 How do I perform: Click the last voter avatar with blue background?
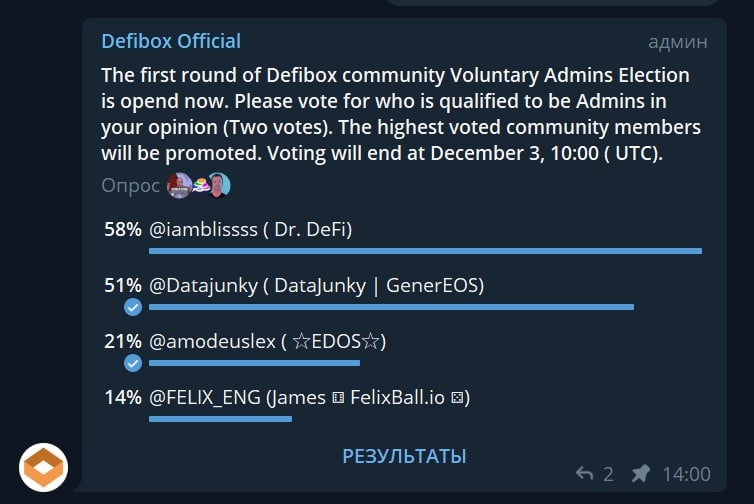[219, 185]
